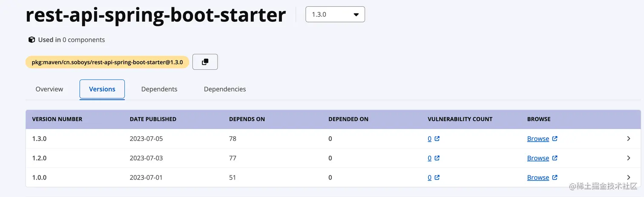Open the 1.3.0 version dropdown
The width and height of the screenshot is (644, 197).
[335, 14]
